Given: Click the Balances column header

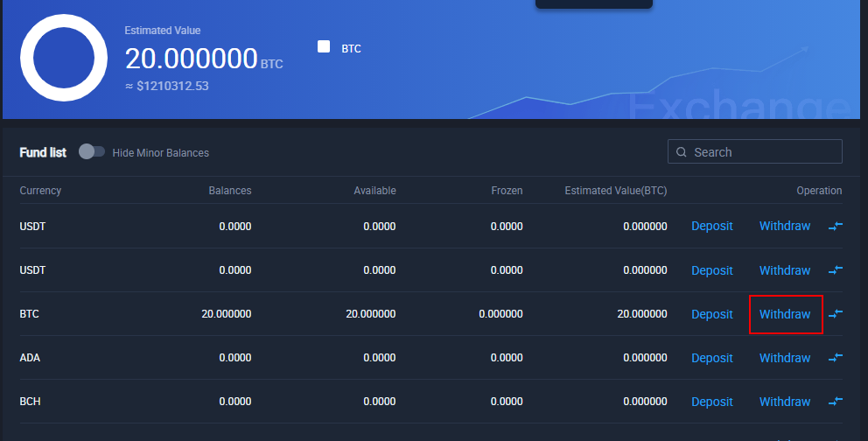Looking at the screenshot, I should (230, 191).
